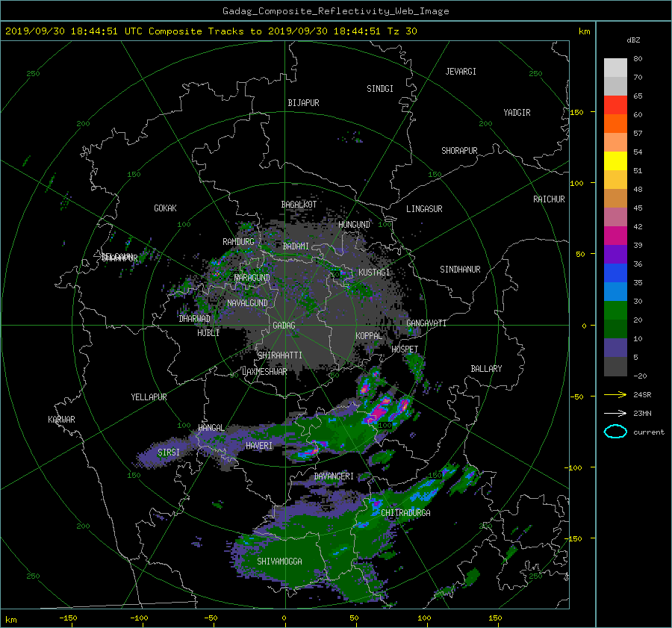
Task: Click the HUNGUND city label
Action: (x=354, y=224)
